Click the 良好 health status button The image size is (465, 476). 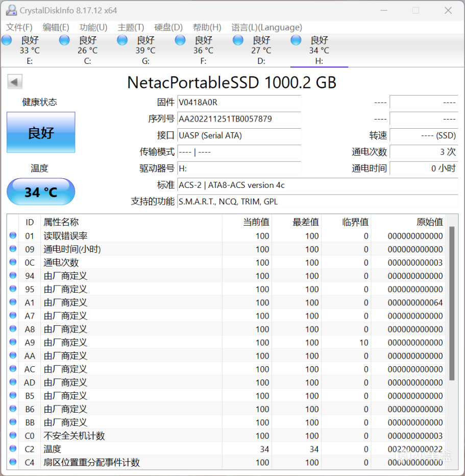[41, 133]
